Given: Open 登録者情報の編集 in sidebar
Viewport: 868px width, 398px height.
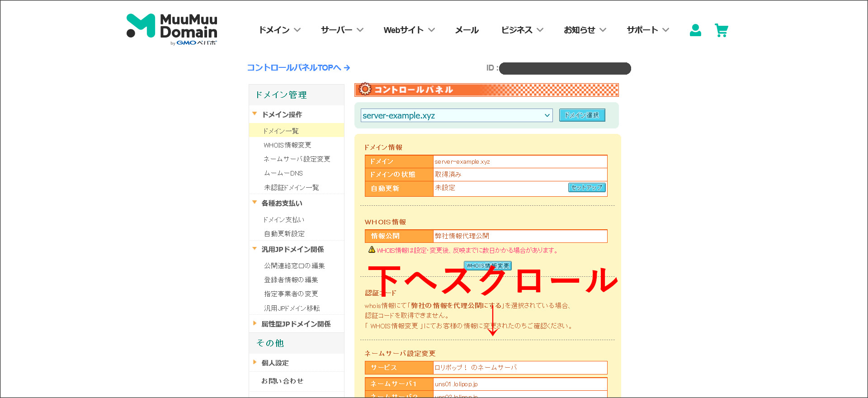Looking at the screenshot, I should point(291,280).
